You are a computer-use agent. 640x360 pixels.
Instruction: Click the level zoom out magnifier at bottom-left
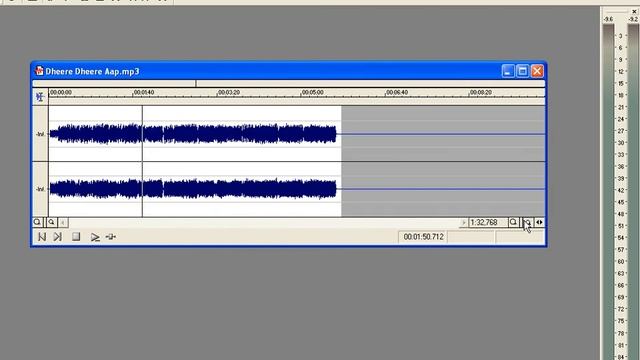[x=37, y=222]
